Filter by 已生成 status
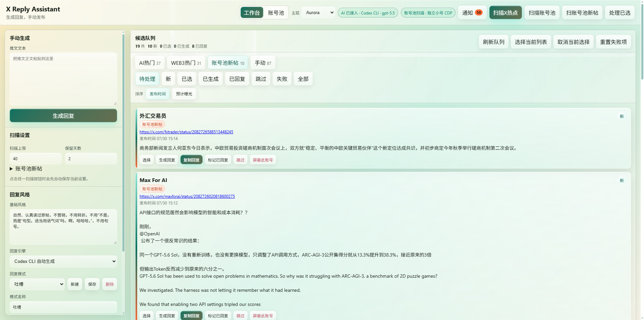The image size is (644, 320). (211, 79)
